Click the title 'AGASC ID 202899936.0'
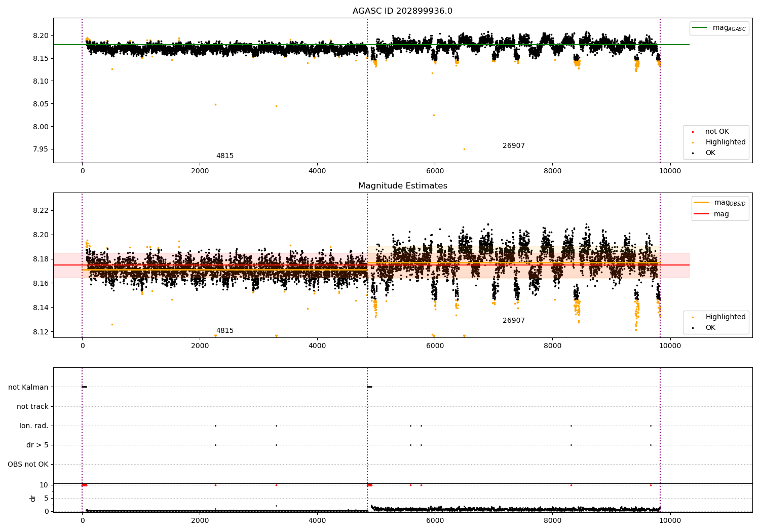Screen dimensions: 760x532 [402, 11]
